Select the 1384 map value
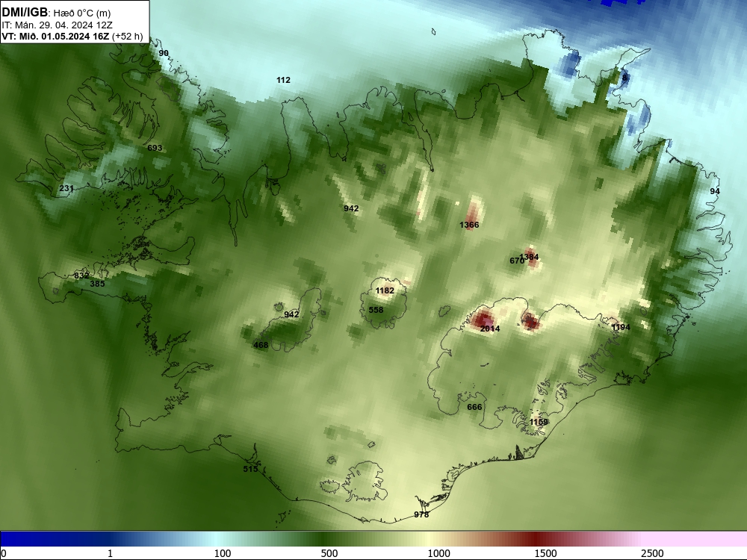The width and height of the screenshot is (747, 560). (x=530, y=257)
